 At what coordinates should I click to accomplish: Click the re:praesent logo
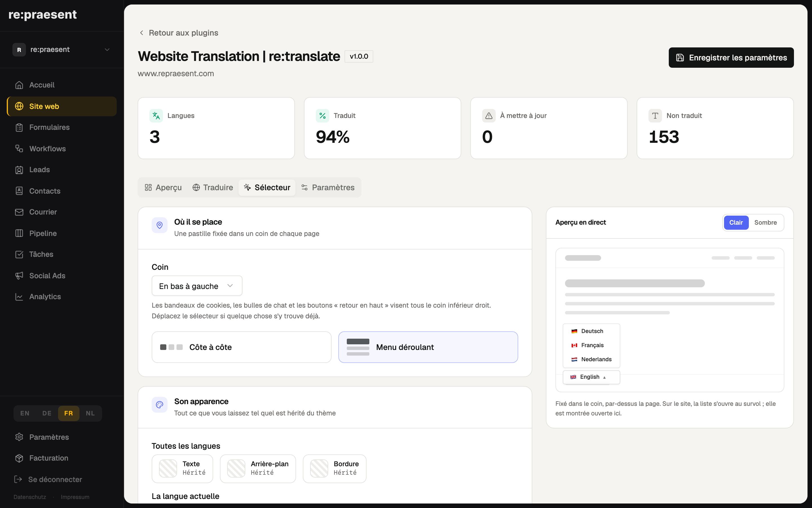coord(43,15)
